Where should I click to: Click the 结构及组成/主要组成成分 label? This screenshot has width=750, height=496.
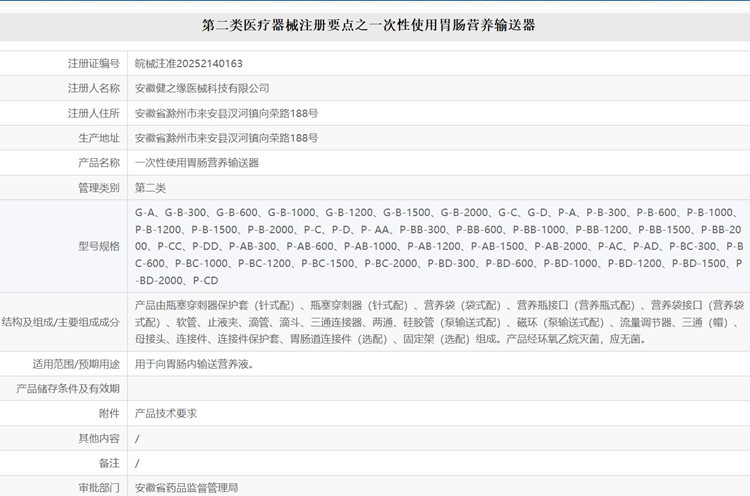pos(60,322)
